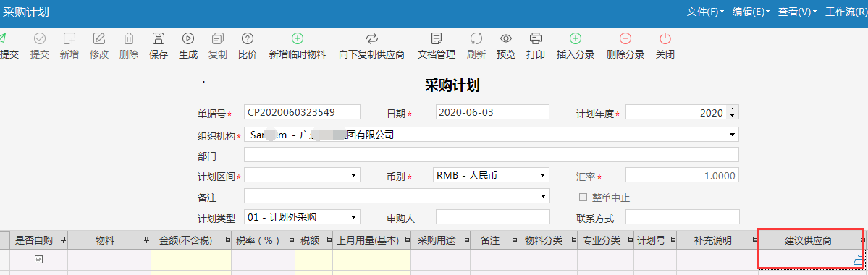Click the 打印 printer icon
This screenshot has width=868, height=275.
coord(535,39)
